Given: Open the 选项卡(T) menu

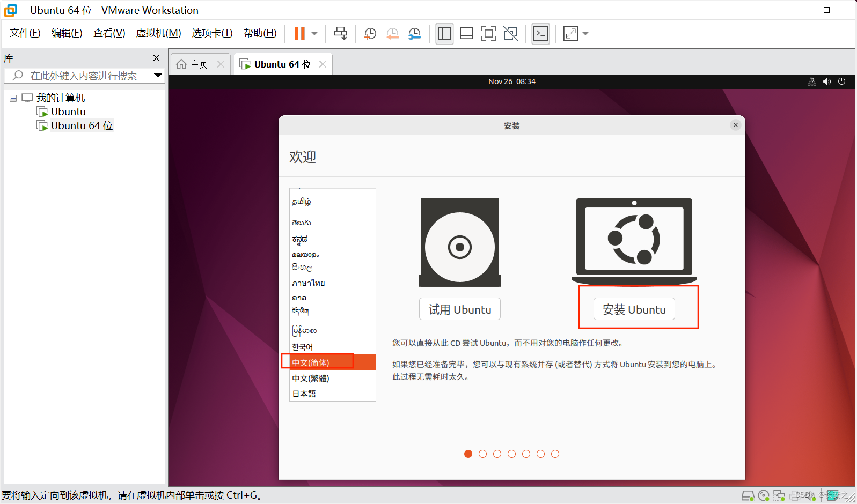Looking at the screenshot, I should pyautogui.click(x=212, y=33).
